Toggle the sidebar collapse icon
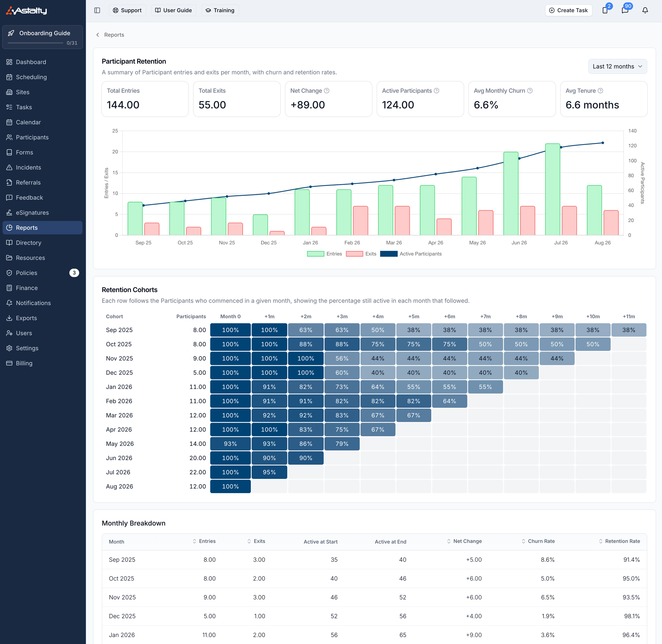The width and height of the screenshot is (662, 644). click(x=97, y=10)
